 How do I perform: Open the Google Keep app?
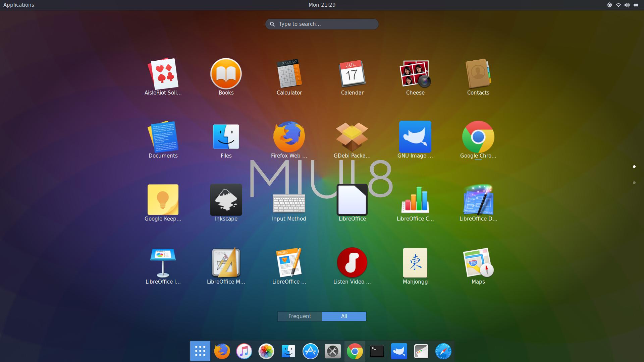coord(163,200)
